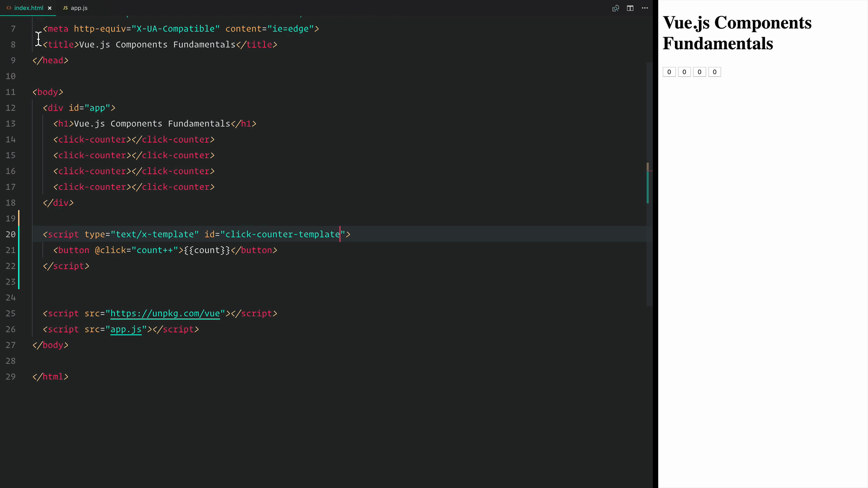868x488 pixels.
Task: Click the editor vertical scrollbar thumb
Action: (x=649, y=184)
